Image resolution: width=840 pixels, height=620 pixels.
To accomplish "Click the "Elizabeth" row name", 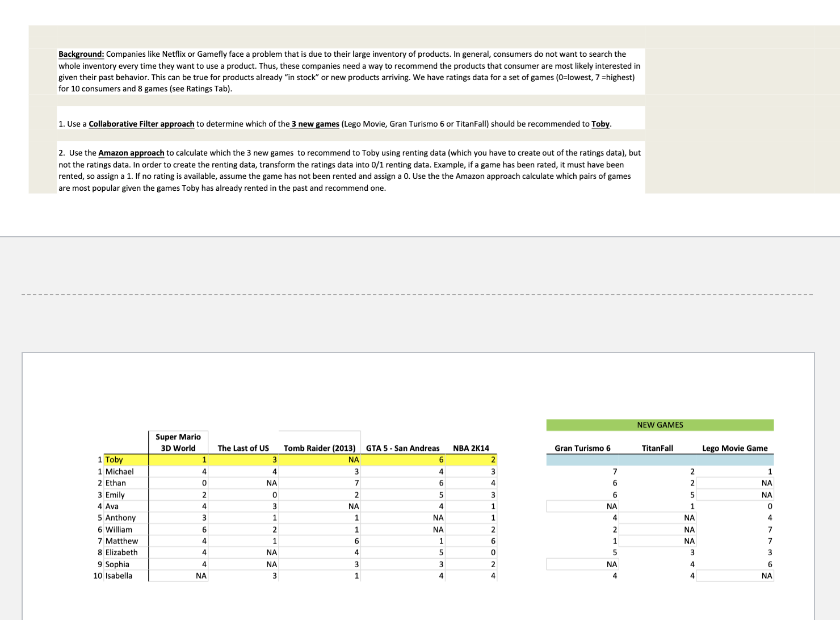I will [121, 552].
